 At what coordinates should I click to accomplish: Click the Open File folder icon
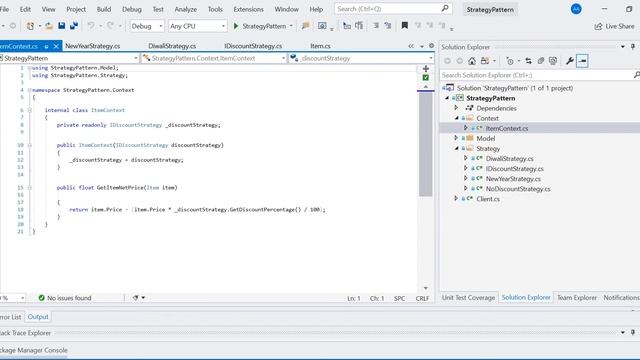[49, 26]
